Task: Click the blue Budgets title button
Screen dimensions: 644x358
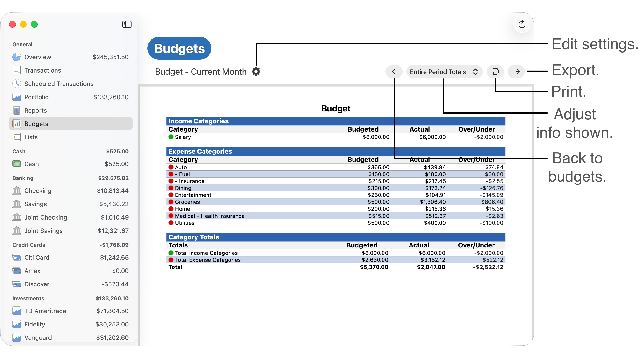Action: 179,48
